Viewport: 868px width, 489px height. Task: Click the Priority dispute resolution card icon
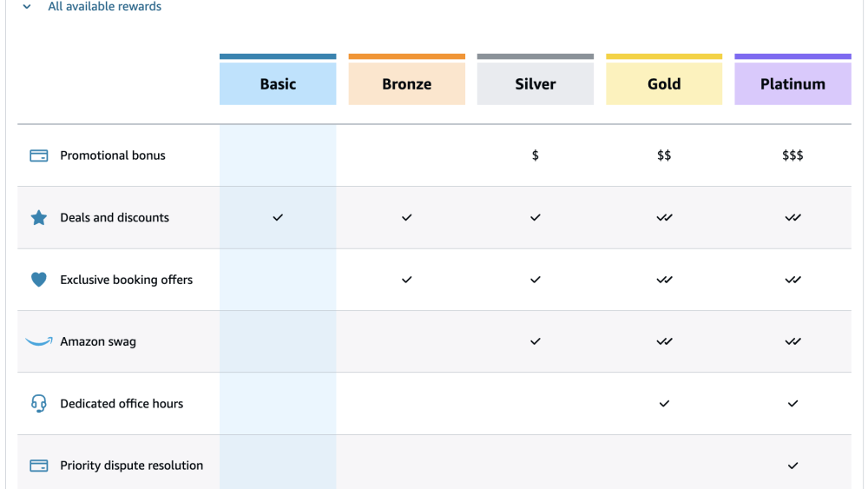pos(39,466)
